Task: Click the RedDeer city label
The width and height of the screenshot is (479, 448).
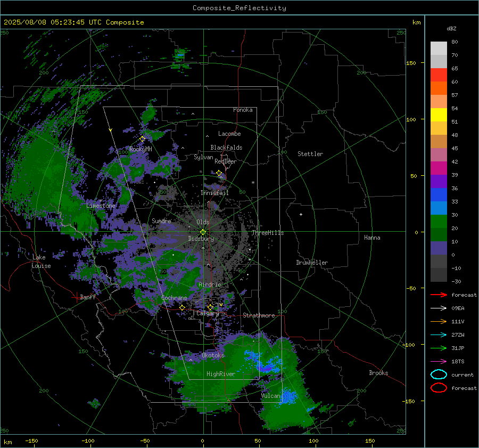Action: tap(226, 161)
